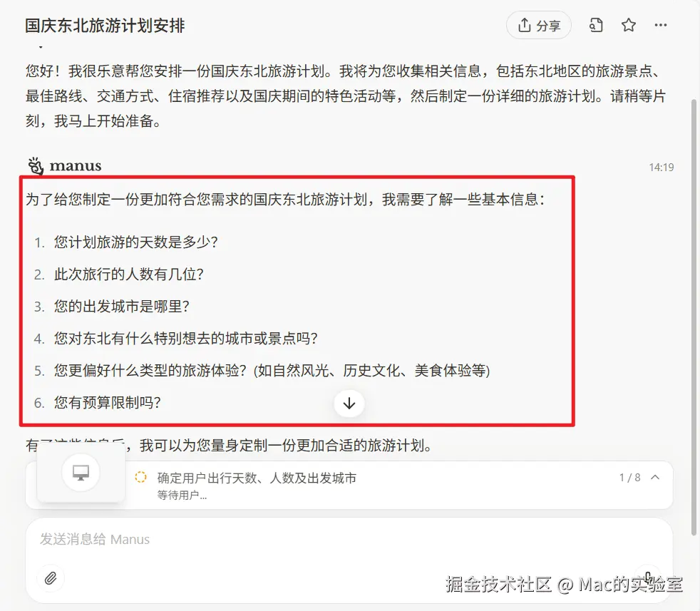The width and height of the screenshot is (700, 611).
Task: Click the 14:19 message timestamp
Action: [x=662, y=168]
